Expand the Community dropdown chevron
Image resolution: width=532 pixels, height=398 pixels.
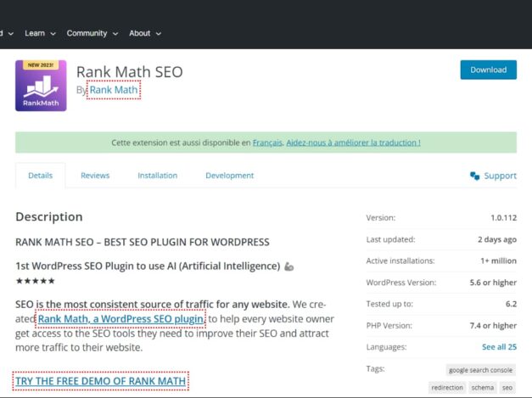(x=115, y=34)
